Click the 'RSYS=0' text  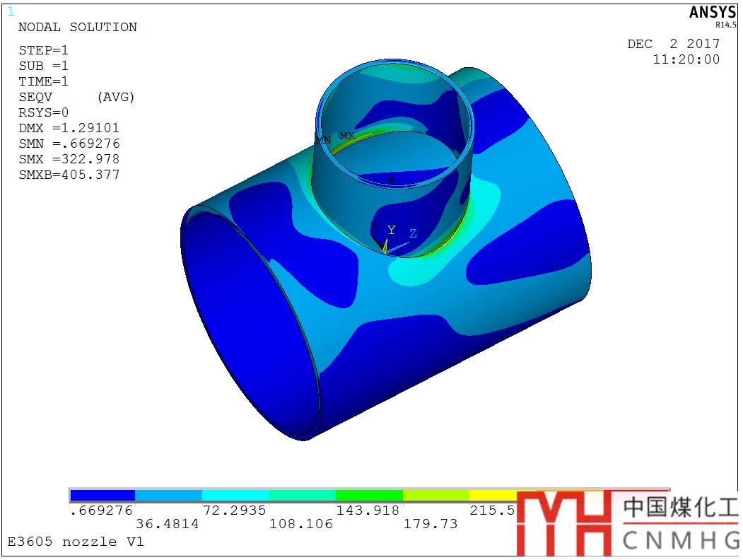44,112
